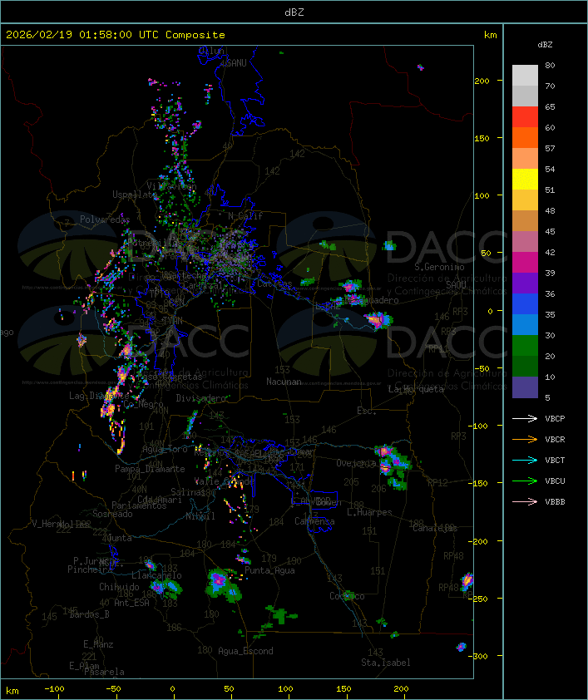Screen dimensions: 588x700
Task: Click the dBZ title at the top
Action: pyautogui.click(x=294, y=12)
